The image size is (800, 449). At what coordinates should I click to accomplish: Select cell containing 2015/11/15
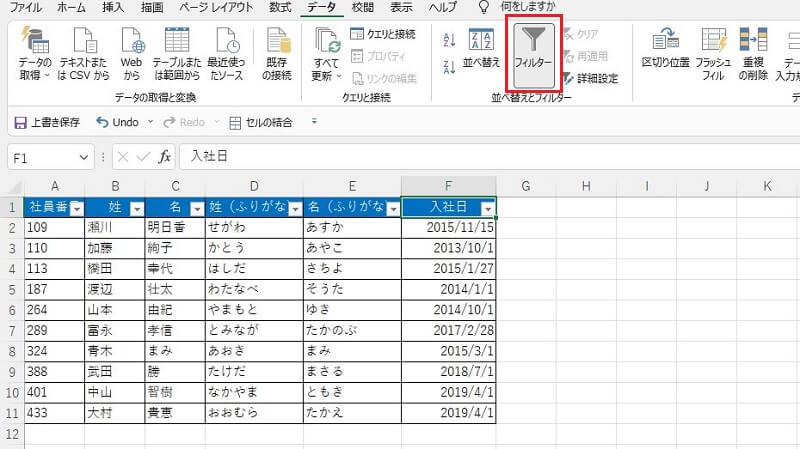[448, 228]
